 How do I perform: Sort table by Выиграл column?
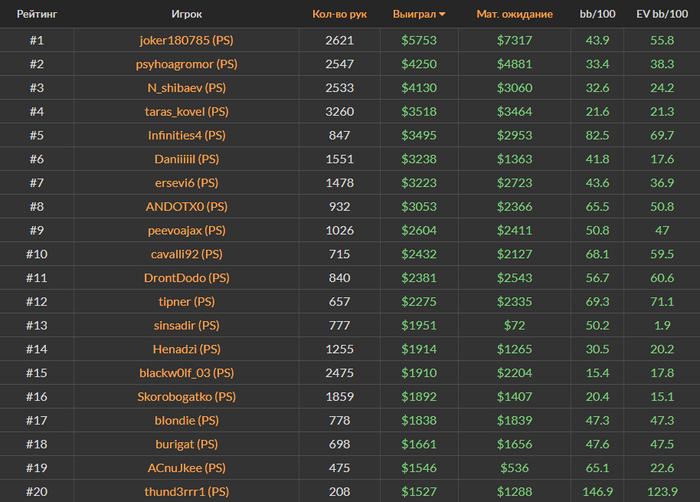coord(414,15)
